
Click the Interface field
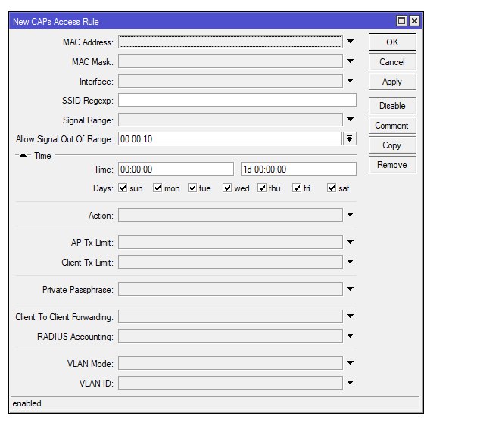point(230,81)
